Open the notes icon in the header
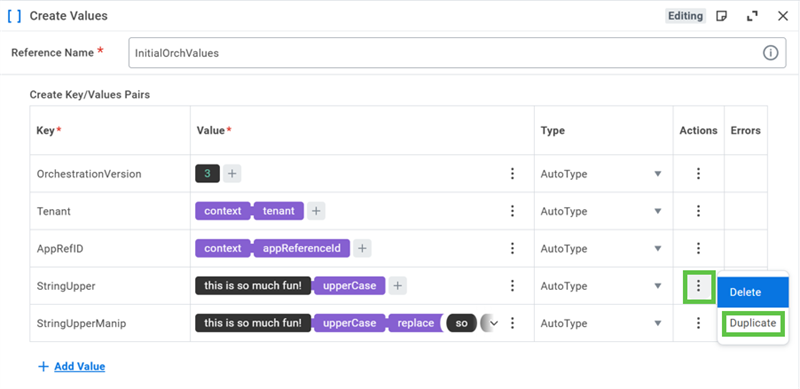This screenshot has height=389, width=800. coord(721,16)
